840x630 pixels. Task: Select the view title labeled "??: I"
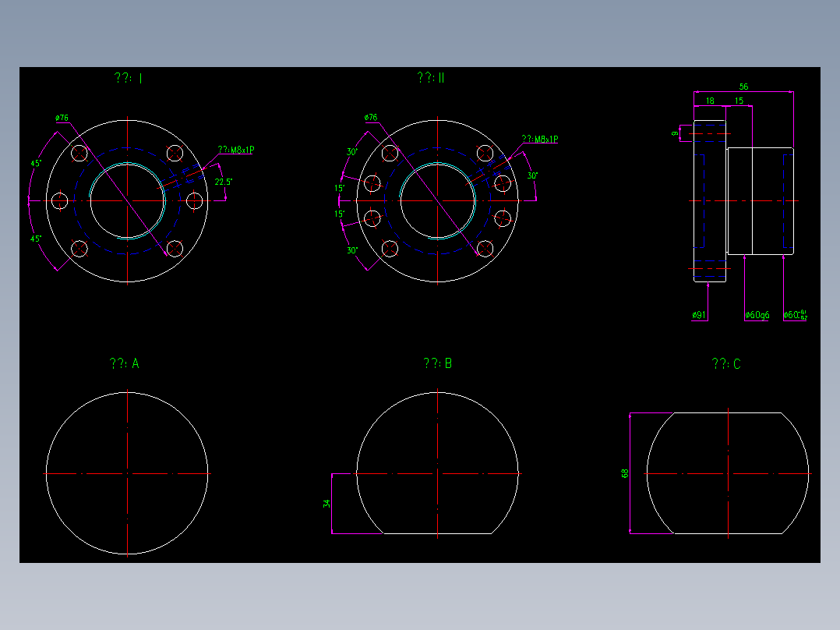[x=127, y=78]
